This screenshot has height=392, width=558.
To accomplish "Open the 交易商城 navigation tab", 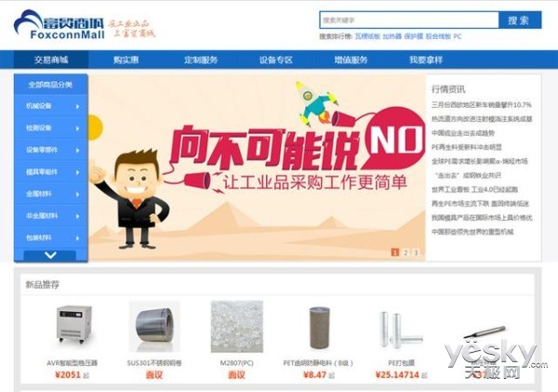I will (51, 59).
